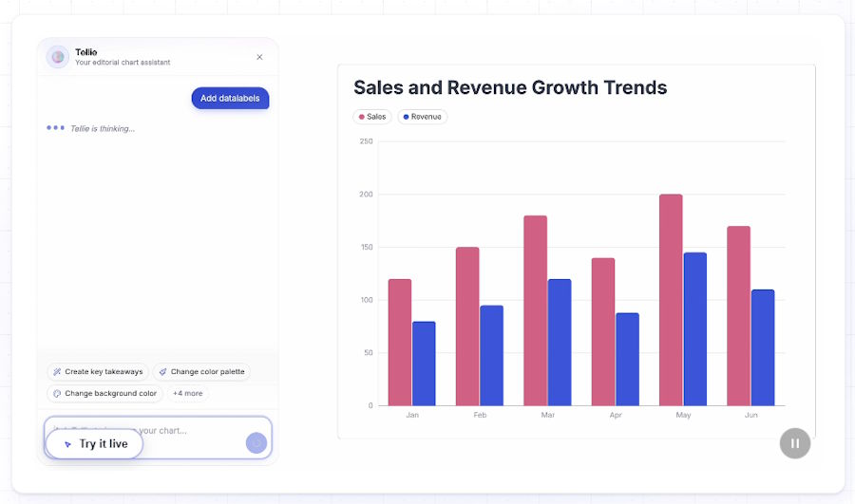The image size is (855, 504).
Task: Click the Revenue bar for Mar
Action: [x=560, y=343]
